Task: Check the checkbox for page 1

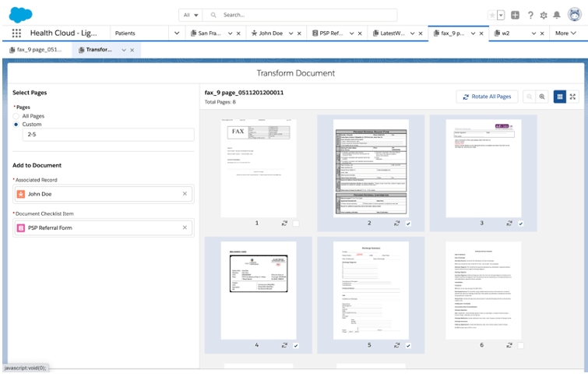Action: pos(297,224)
